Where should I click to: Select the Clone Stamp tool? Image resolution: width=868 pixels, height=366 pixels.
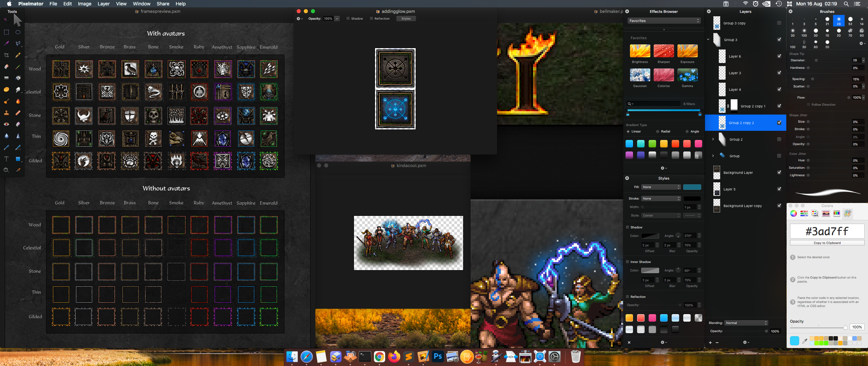(6, 113)
